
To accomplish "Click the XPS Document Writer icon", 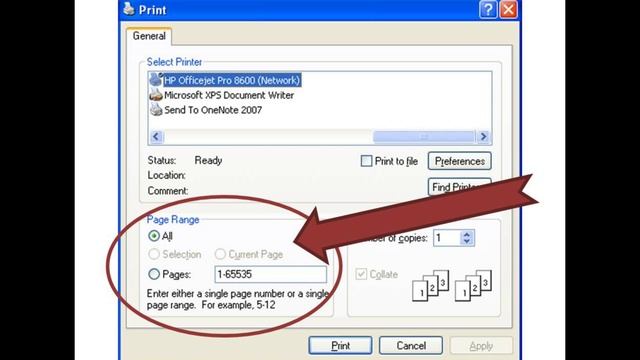I will pos(156,95).
